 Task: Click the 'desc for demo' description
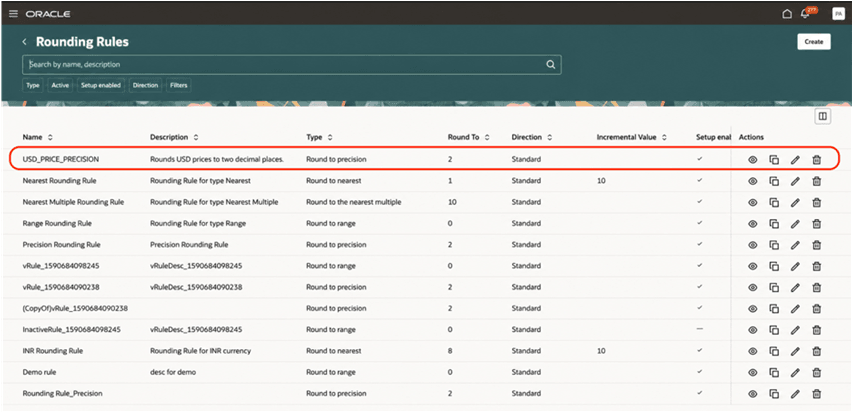click(173, 372)
